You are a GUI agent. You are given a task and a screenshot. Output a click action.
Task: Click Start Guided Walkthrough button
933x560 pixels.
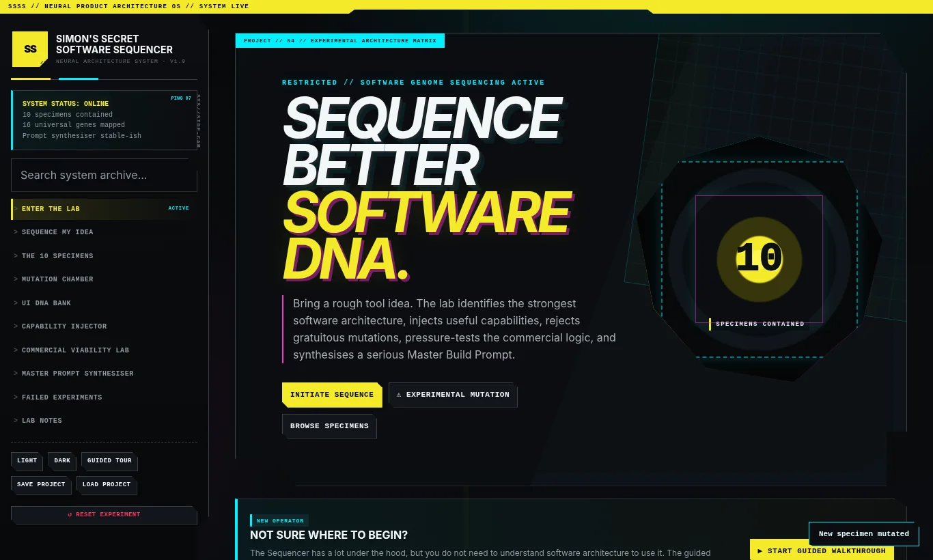click(822, 550)
